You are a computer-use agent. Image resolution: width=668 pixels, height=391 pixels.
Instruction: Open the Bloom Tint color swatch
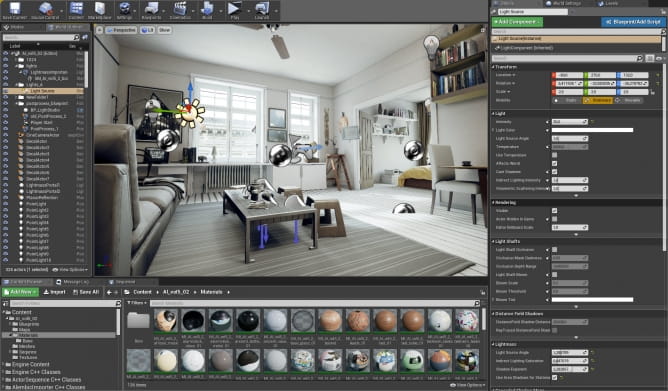[592, 300]
